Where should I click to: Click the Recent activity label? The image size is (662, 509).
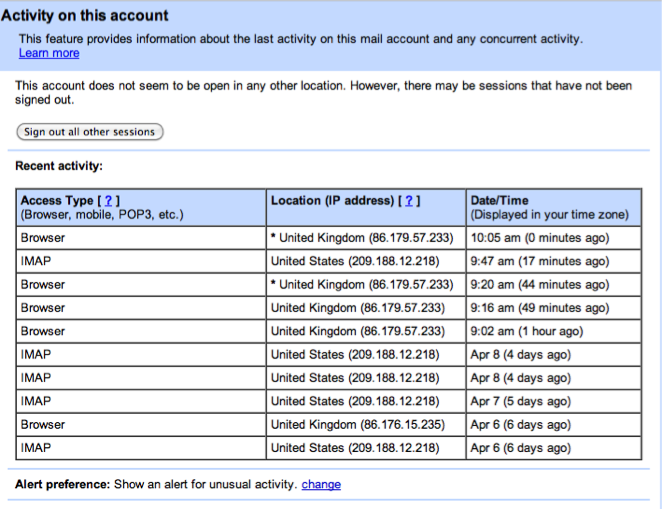(59, 166)
